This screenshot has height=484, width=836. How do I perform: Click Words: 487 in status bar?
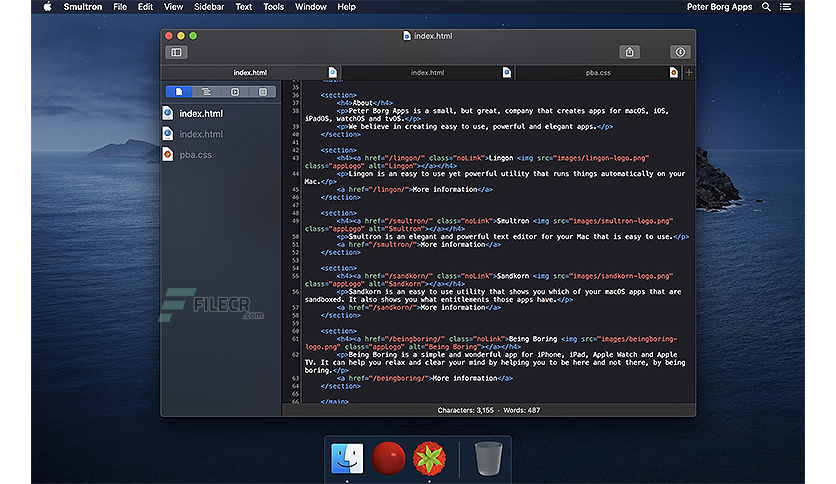click(521, 410)
